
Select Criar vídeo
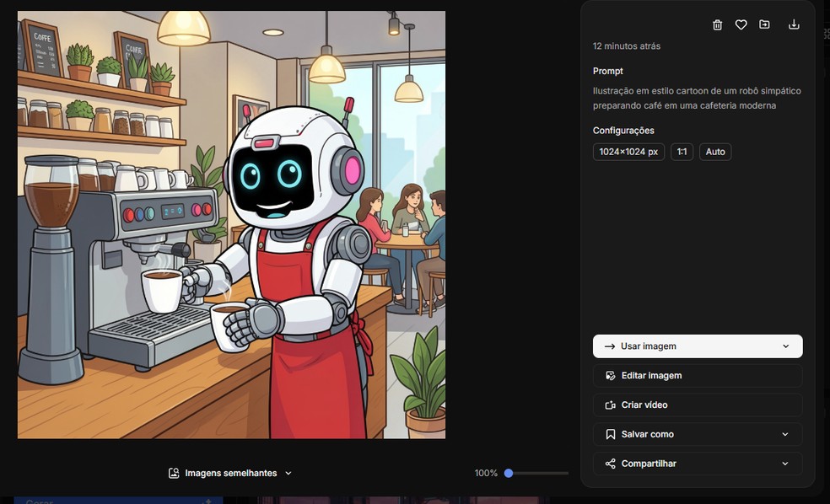click(698, 405)
